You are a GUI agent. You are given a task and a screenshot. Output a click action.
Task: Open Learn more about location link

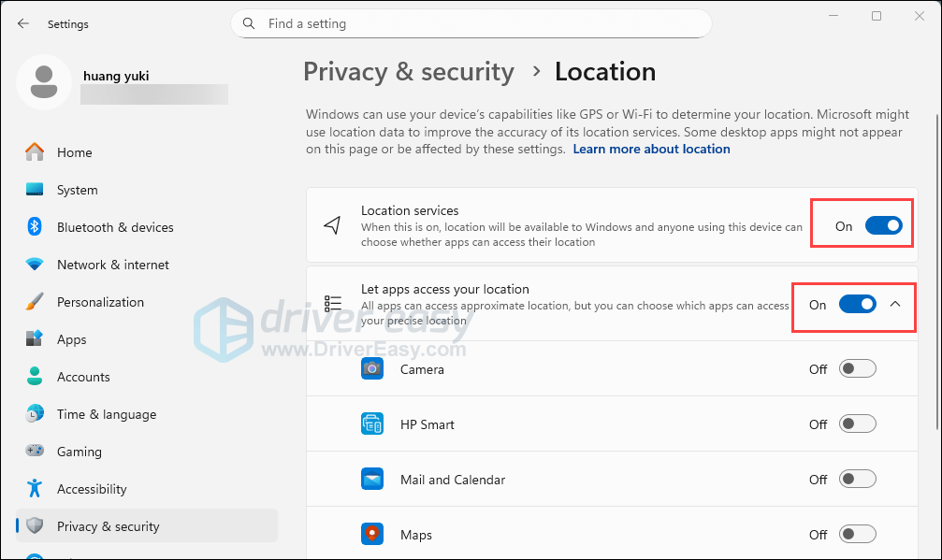click(651, 150)
